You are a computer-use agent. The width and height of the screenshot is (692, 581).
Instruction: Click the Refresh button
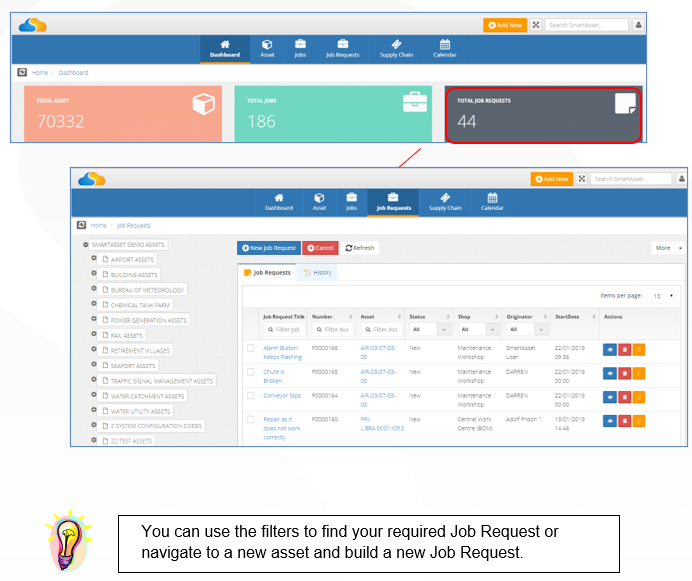click(360, 248)
